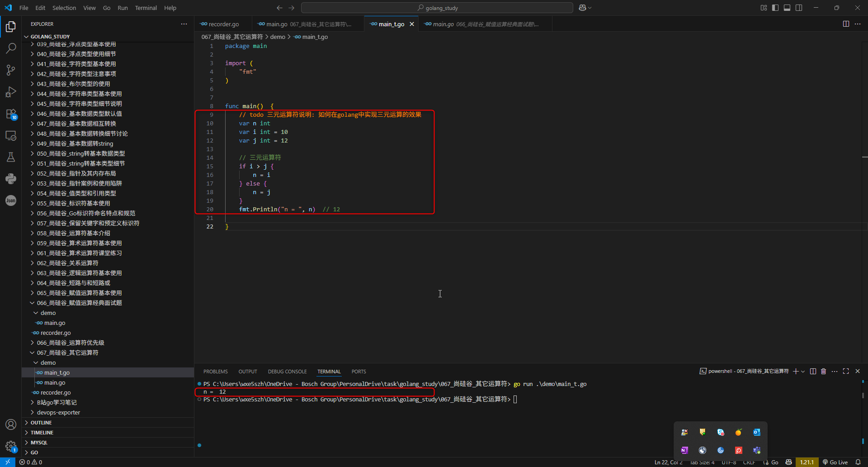Close the main_t.go editor tab
Screen dimensions: 868x467
click(412, 24)
